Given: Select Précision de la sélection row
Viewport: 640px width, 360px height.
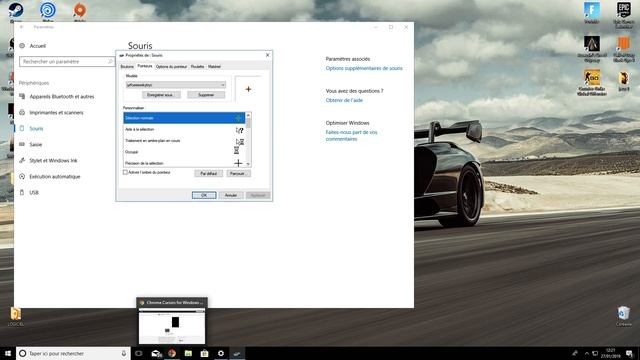Looking at the screenshot, I should 184,163.
